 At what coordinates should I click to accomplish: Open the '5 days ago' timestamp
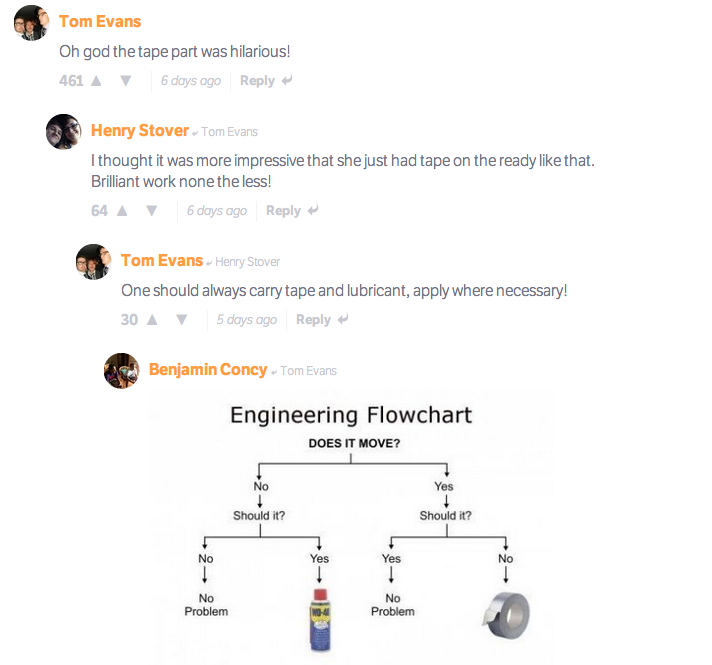(x=246, y=320)
